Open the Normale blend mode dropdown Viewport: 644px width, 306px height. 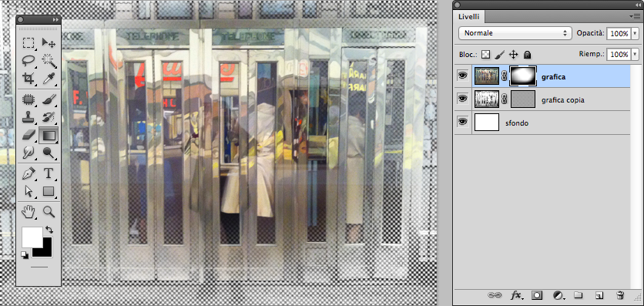515,33
